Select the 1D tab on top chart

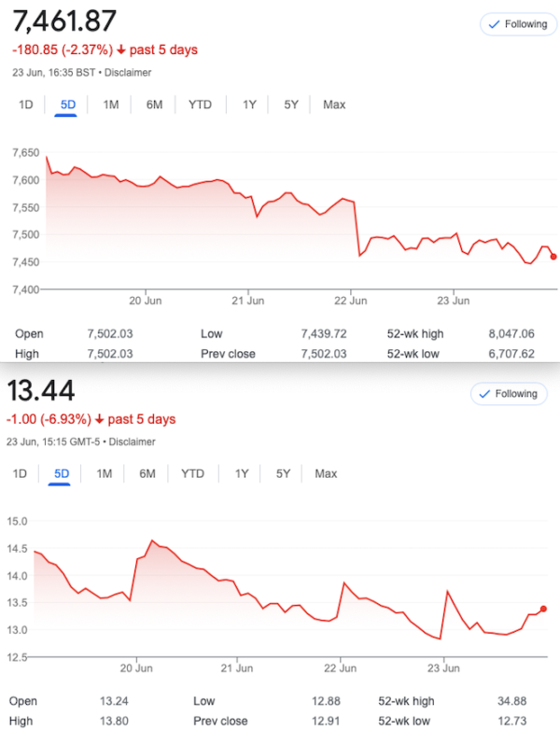[25, 105]
